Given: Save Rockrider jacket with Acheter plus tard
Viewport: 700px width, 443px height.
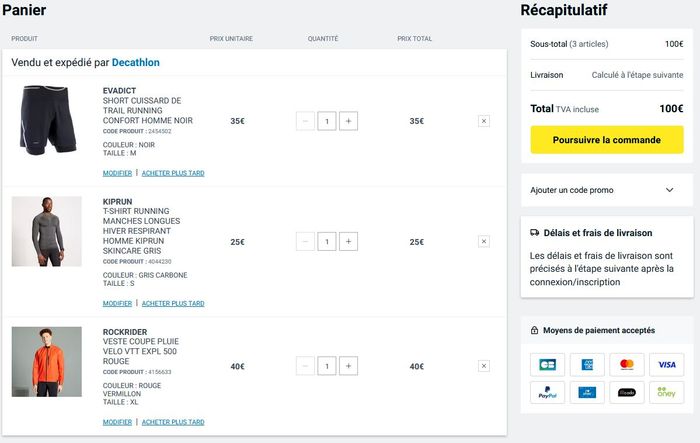Looking at the screenshot, I should [x=173, y=422].
